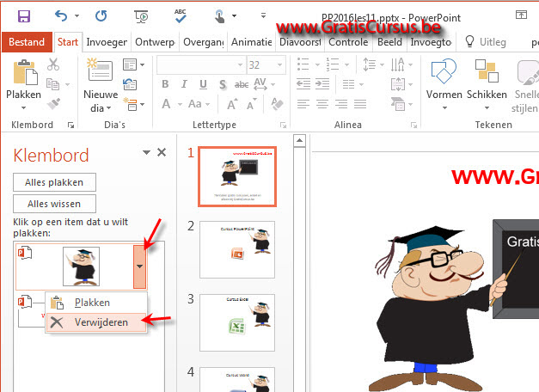Save the presentation with the floppy disk icon
The width and height of the screenshot is (539, 392).
(x=24, y=15)
